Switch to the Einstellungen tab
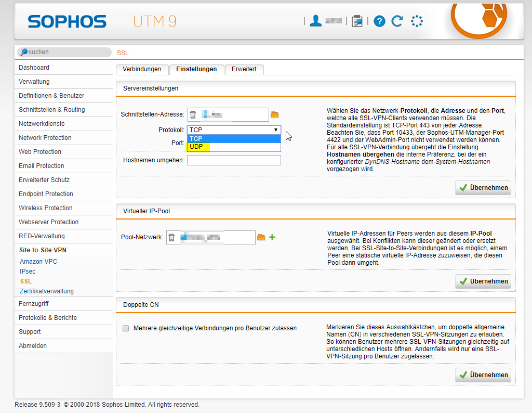Viewport: 532px width, 413px height. 196,69
